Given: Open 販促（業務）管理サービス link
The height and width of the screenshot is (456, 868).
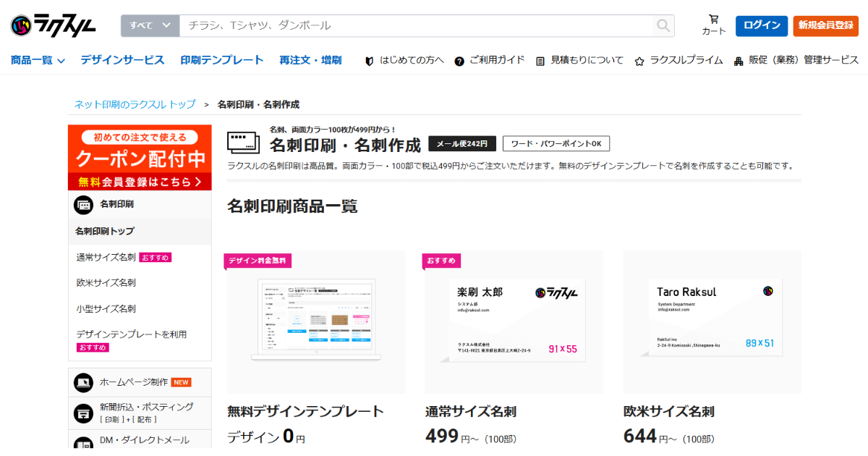Looking at the screenshot, I should tap(804, 60).
